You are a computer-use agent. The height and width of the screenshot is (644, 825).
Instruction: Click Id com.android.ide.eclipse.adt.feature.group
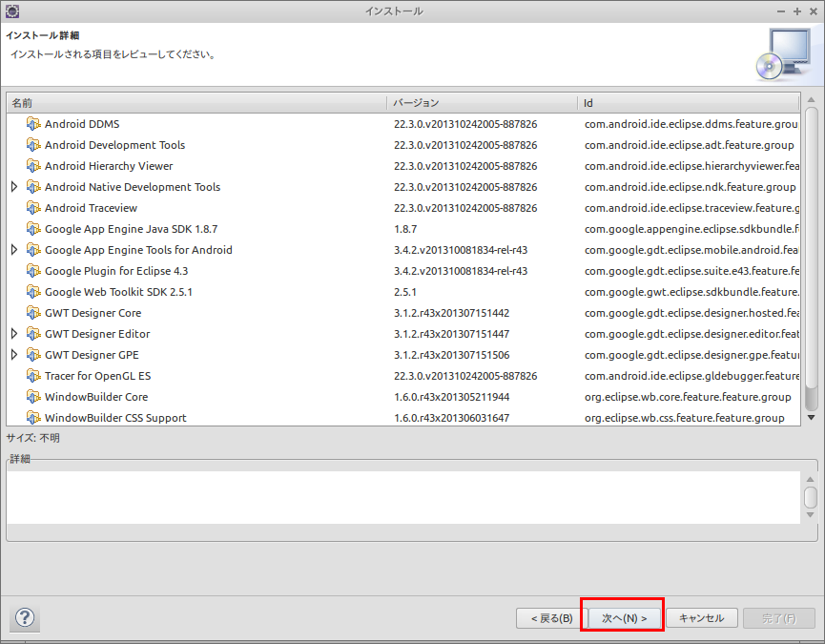coord(690,145)
